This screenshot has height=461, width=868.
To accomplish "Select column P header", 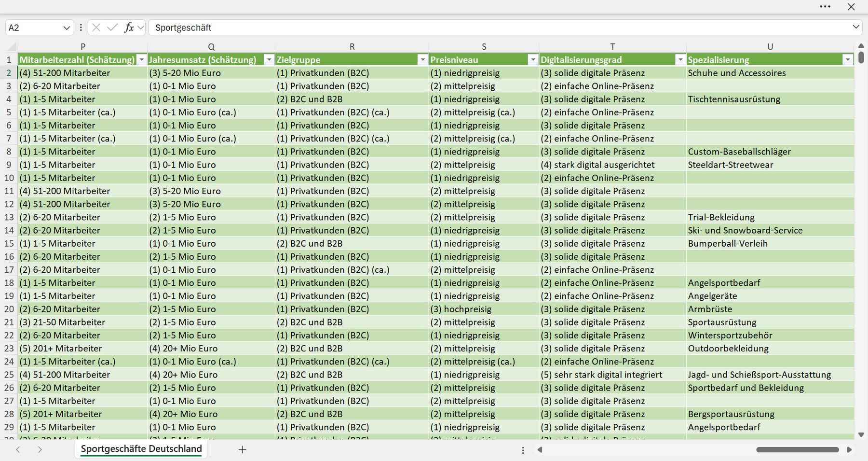I will (x=83, y=47).
